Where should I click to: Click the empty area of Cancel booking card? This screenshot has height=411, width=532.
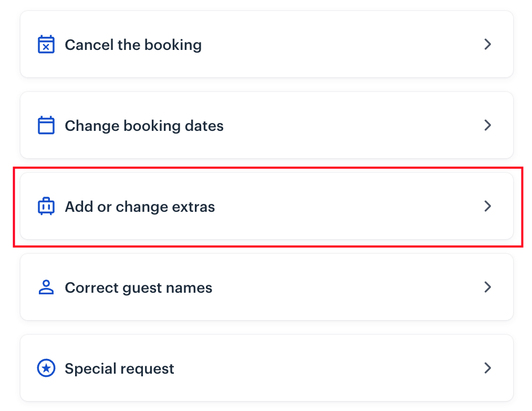click(341, 45)
